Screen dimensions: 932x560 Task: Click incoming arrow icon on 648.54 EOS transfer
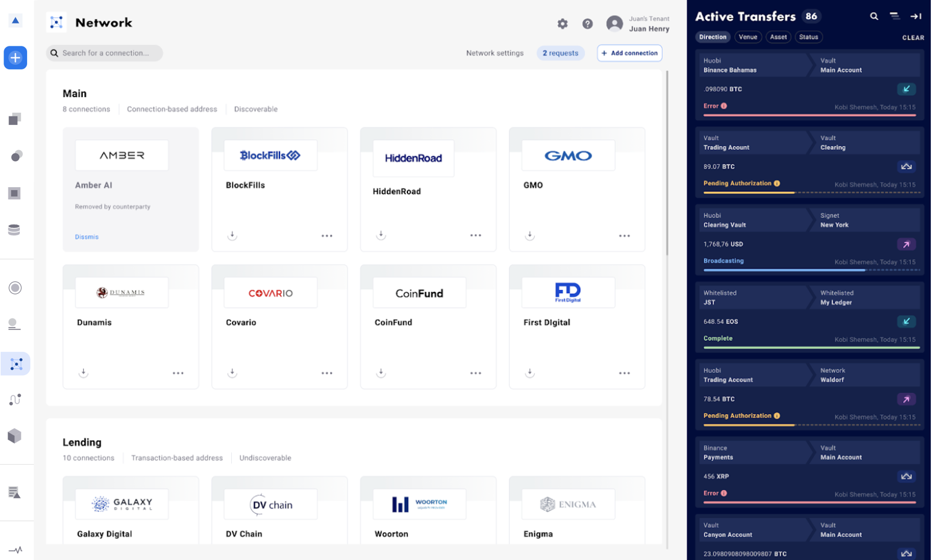pos(906,322)
